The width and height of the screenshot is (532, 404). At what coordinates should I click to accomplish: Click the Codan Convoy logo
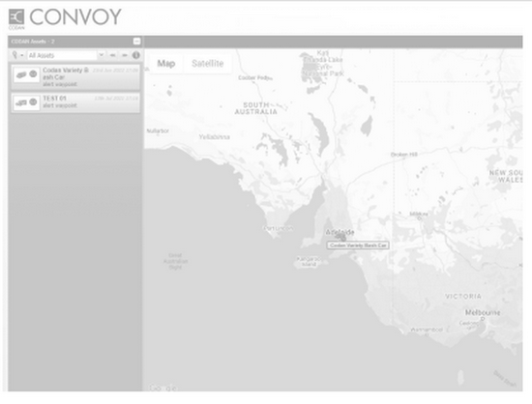point(65,18)
